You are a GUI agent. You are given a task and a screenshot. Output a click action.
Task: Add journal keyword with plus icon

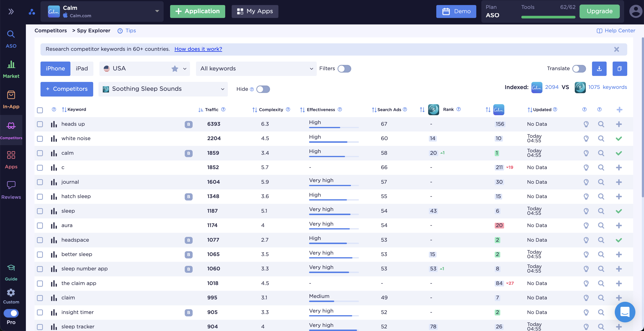[619, 182]
